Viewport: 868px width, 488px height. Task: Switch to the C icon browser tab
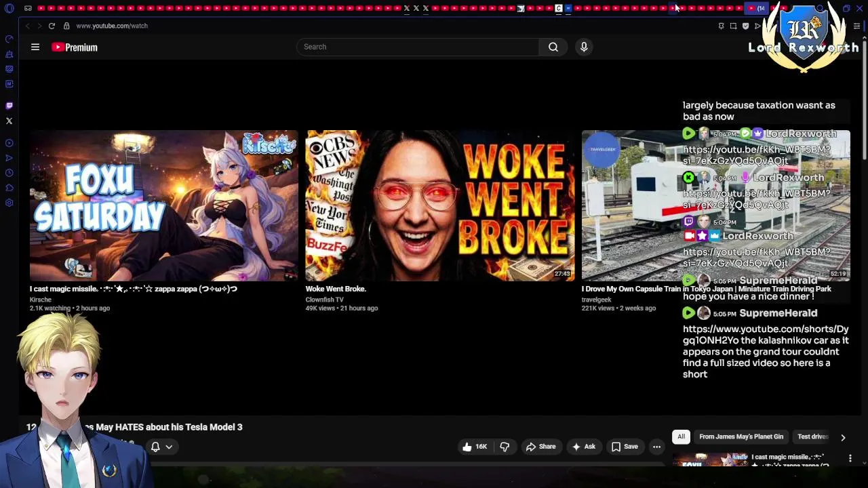(x=559, y=8)
